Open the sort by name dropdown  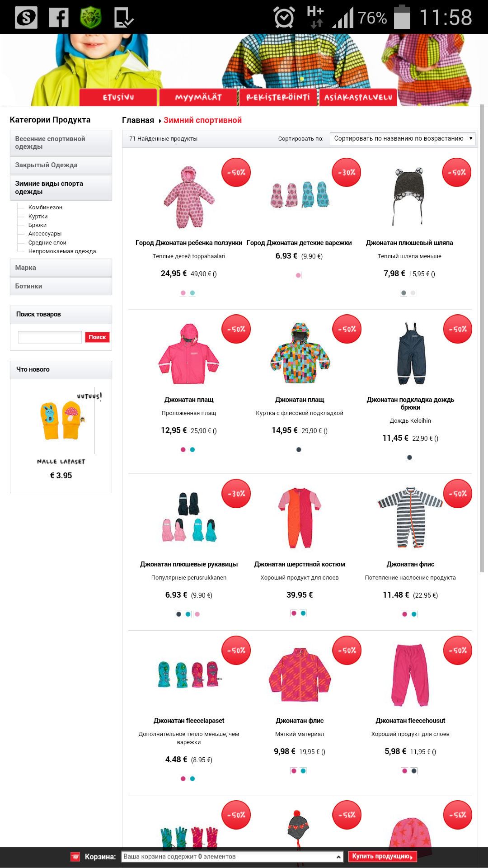coord(403,138)
